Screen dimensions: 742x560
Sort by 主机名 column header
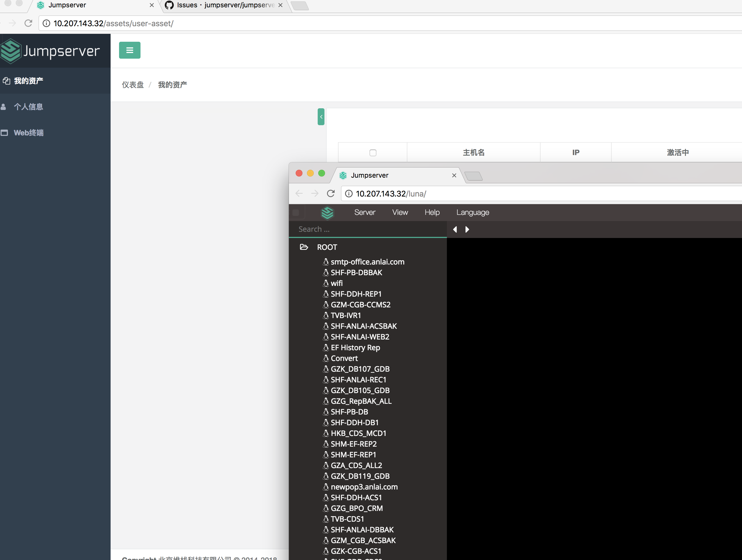pos(474,153)
